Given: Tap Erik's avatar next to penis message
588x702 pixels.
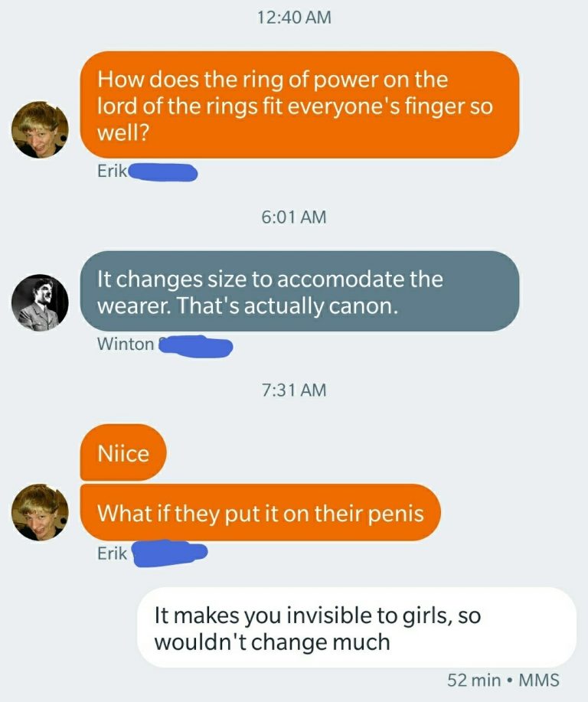Looking at the screenshot, I should coord(40,512).
